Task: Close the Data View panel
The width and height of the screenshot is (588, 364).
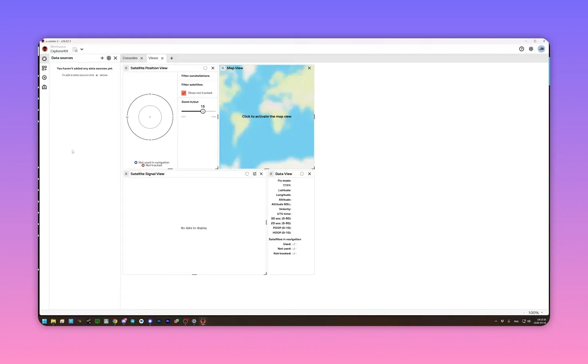Action: [310, 174]
